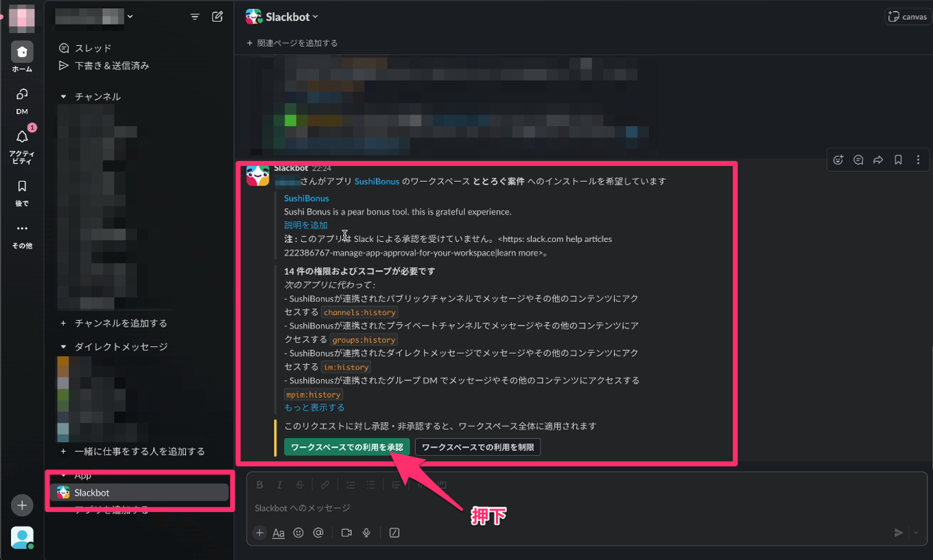Toggle italic formatting in composer

tap(279, 485)
